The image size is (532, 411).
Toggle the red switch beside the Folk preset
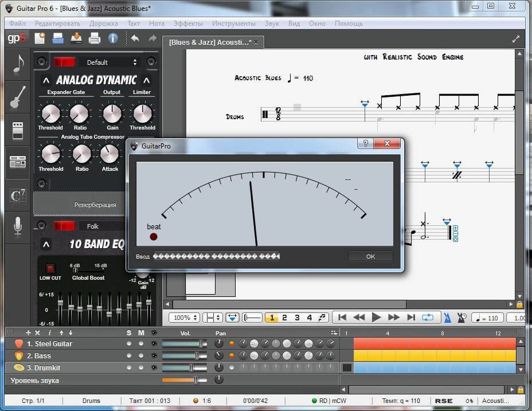(64, 226)
